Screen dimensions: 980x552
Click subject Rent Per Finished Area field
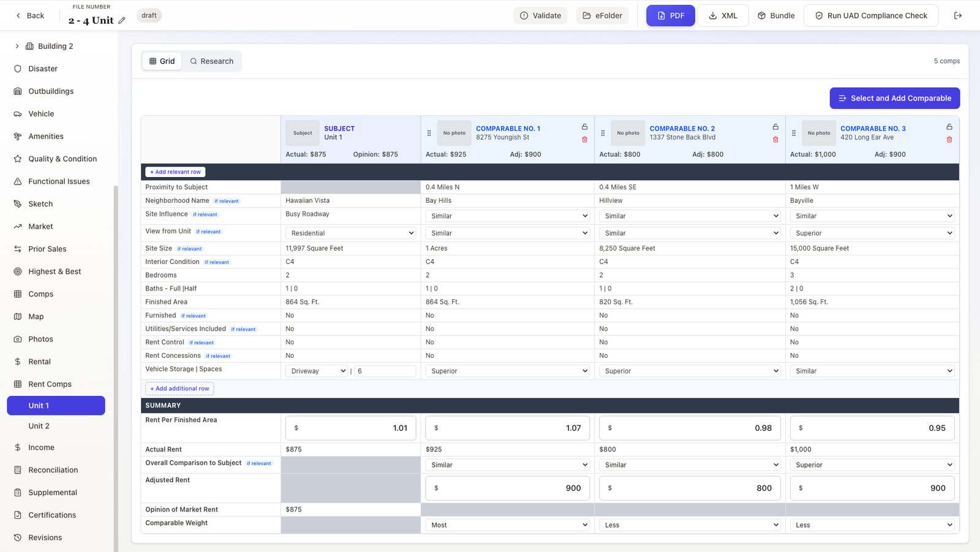click(350, 428)
